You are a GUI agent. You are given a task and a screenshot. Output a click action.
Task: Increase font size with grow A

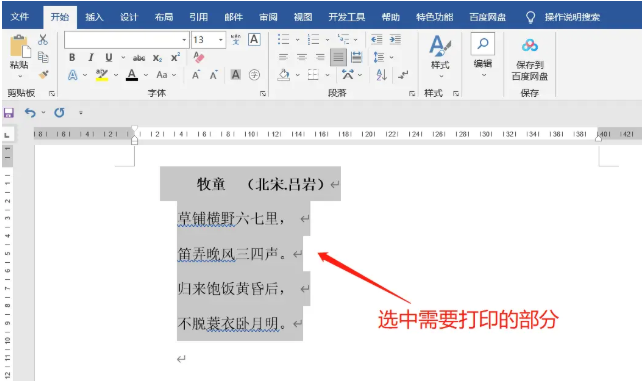click(x=196, y=75)
